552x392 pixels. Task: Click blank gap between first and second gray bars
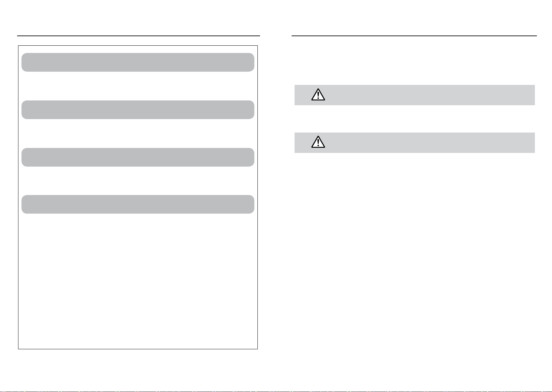coord(138,86)
